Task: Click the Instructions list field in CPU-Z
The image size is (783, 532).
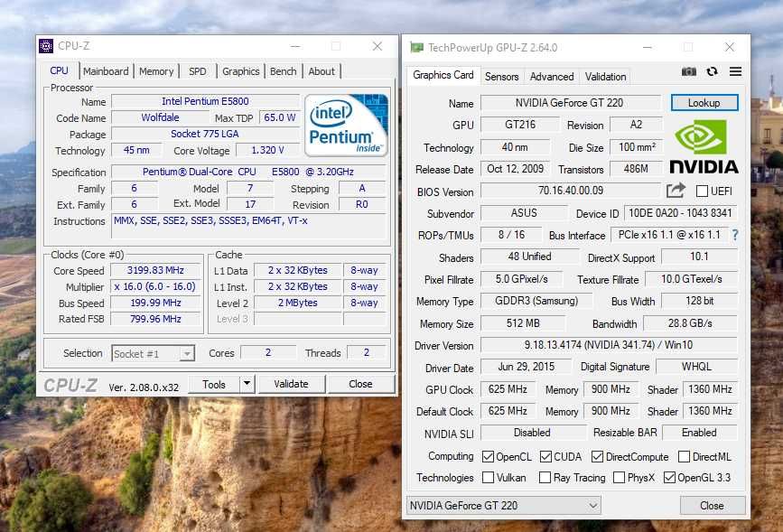Action: 248,227
